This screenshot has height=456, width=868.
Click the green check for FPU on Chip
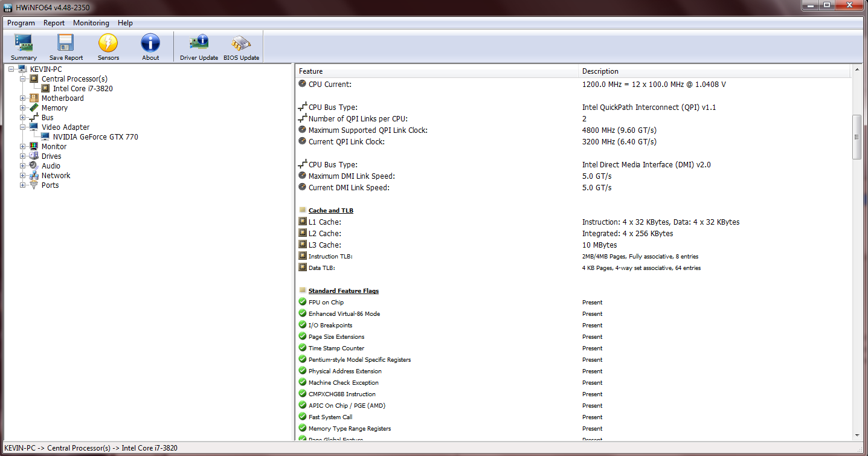tap(303, 302)
